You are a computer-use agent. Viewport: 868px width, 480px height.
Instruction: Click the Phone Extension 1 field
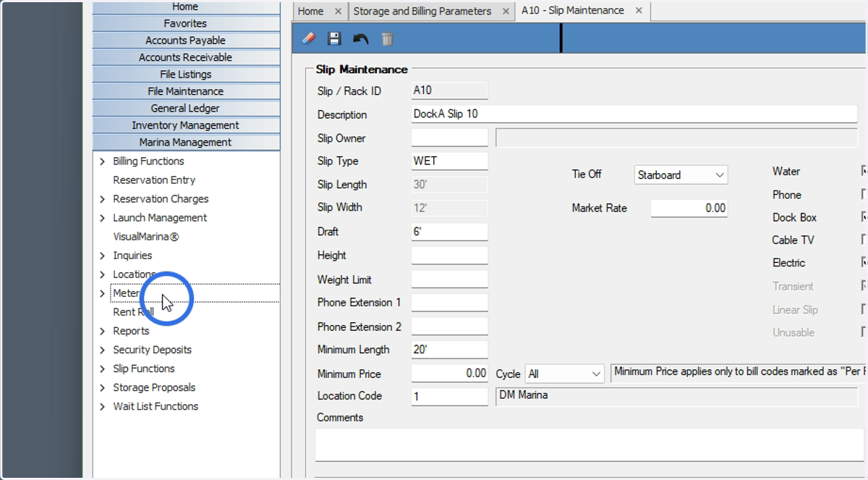[x=450, y=302]
